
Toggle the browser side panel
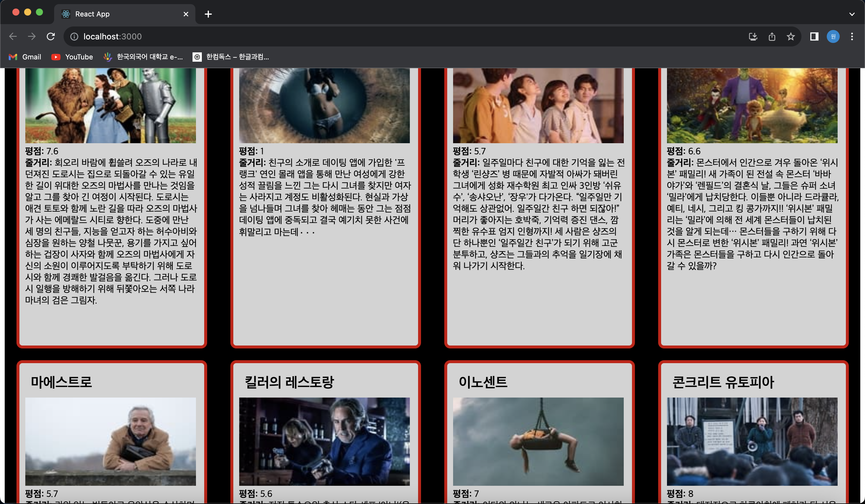coord(814,36)
